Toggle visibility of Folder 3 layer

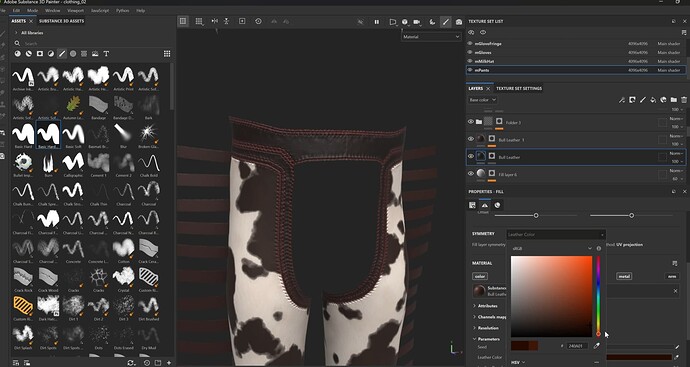pyautogui.click(x=470, y=122)
